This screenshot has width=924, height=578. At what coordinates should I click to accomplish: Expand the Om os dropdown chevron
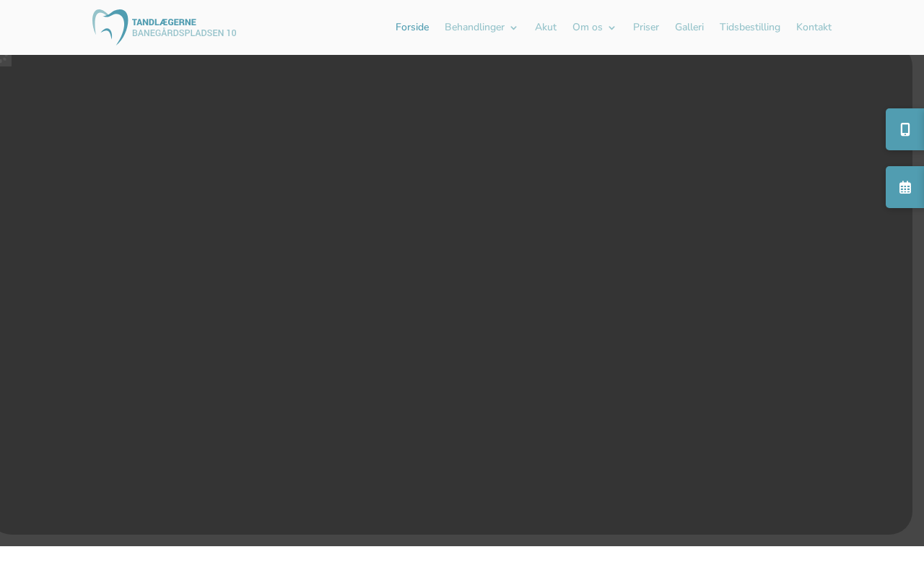point(611,27)
